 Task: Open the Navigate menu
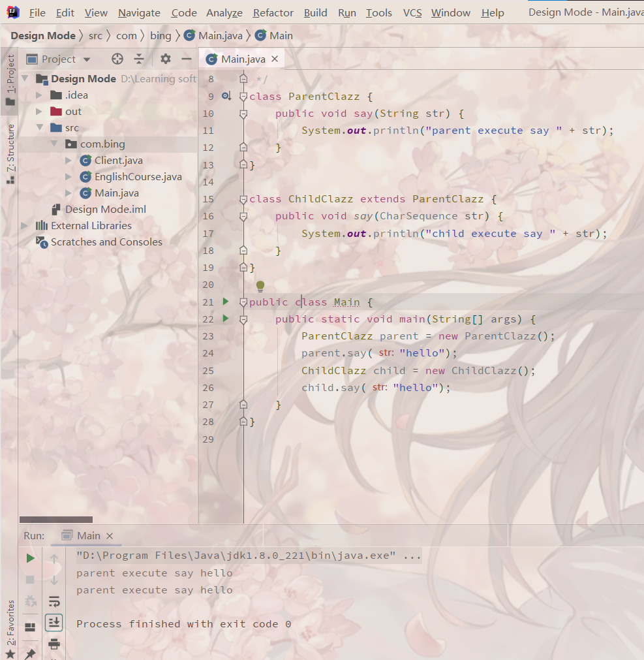point(139,13)
